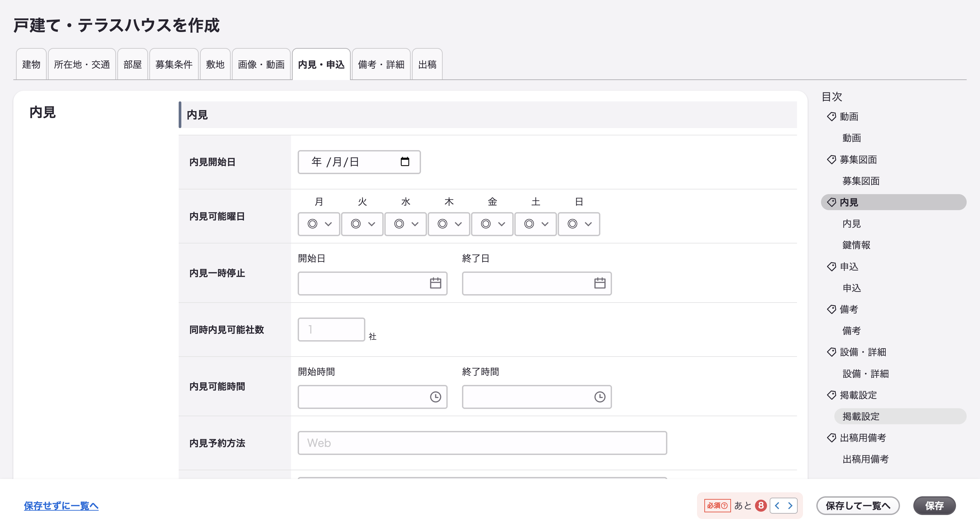980x531 pixels.
Task: Jump to 備考 sub-item in 目次
Action: (x=851, y=331)
